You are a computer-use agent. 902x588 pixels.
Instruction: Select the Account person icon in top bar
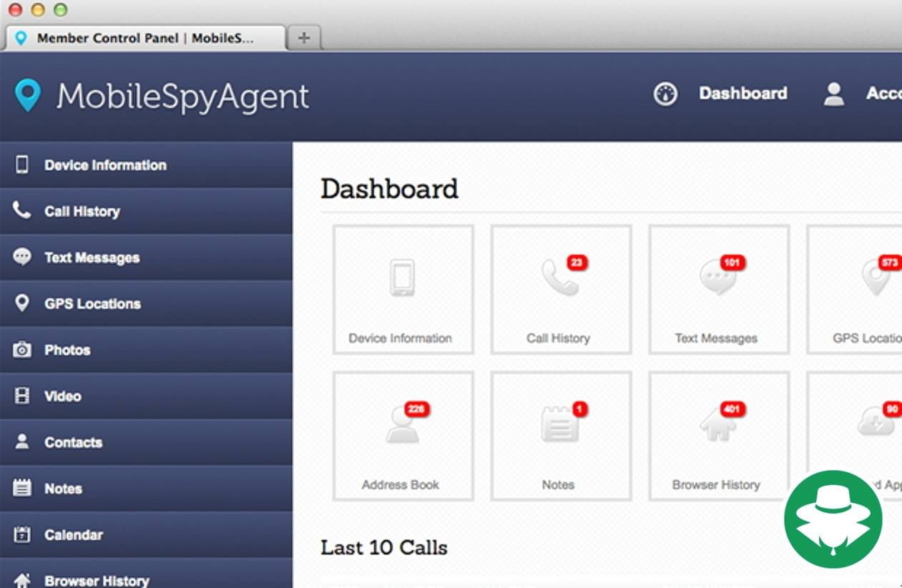tap(833, 93)
